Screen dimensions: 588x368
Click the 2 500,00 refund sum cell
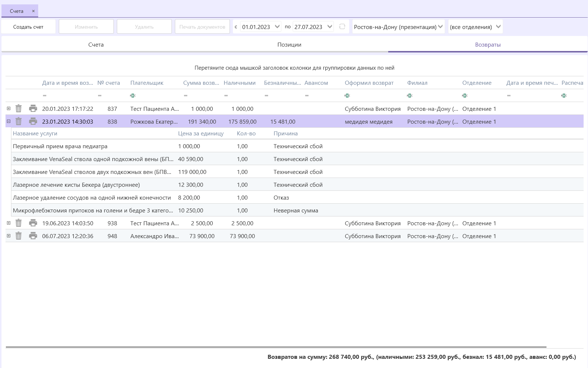[202, 223]
